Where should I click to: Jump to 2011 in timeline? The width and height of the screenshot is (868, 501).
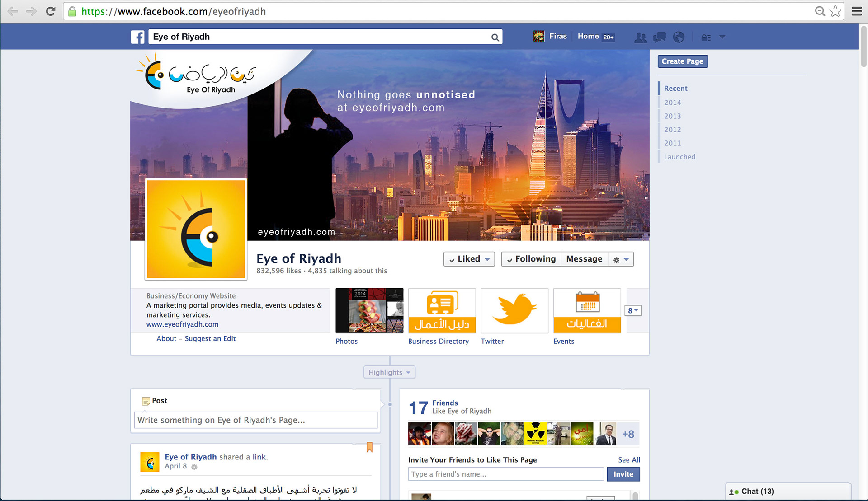pyautogui.click(x=672, y=143)
